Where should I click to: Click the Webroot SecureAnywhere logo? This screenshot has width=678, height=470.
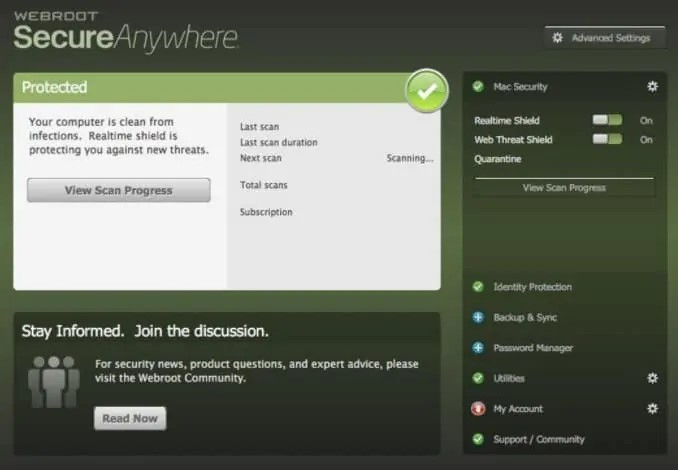pyautogui.click(x=126, y=31)
